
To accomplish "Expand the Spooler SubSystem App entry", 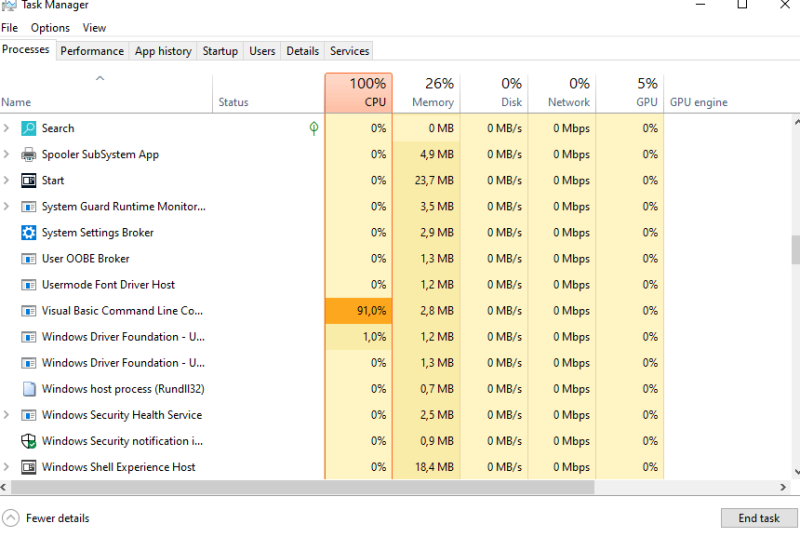I will tap(6, 154).
